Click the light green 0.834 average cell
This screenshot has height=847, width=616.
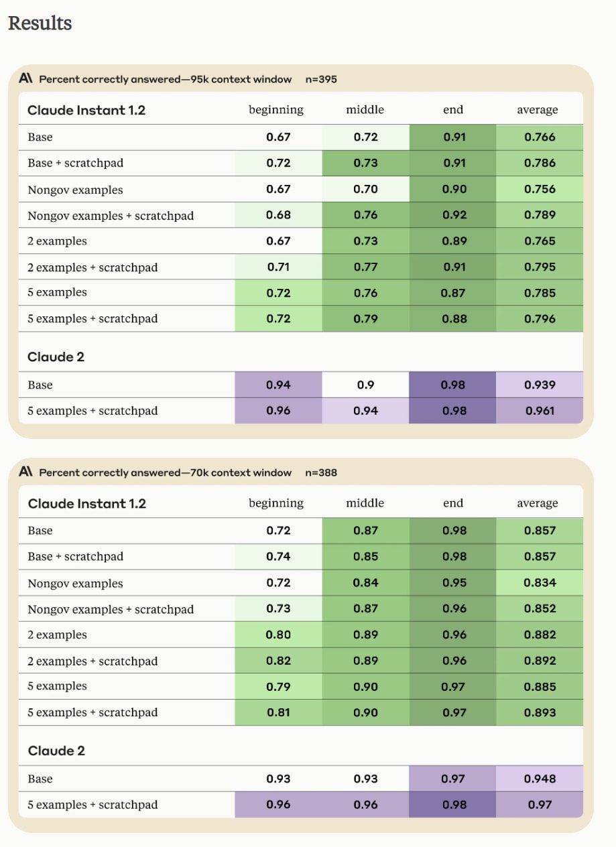[540, 582]
